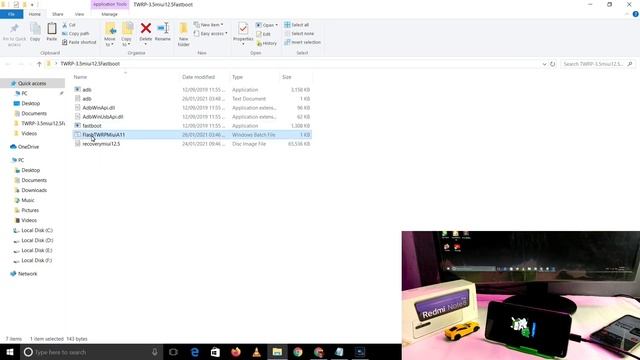Select the AdbWinApi.dll file
The height and width of the screenshot is (360, 640).
click(192, 108)
